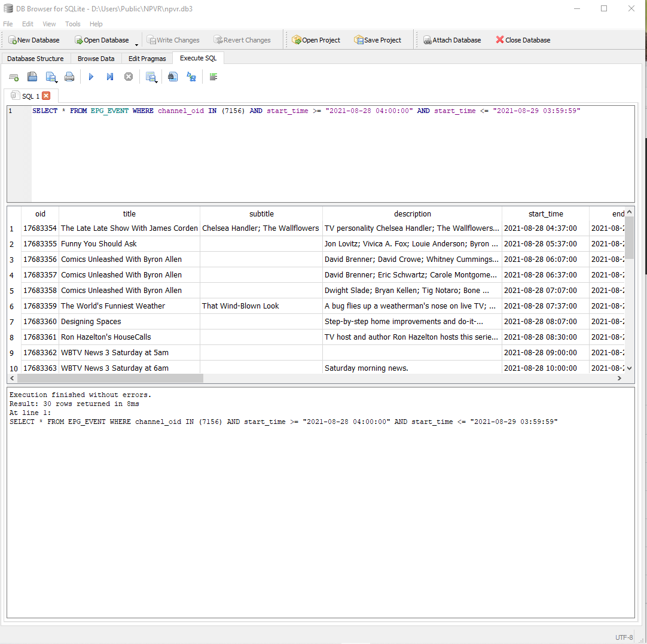Open the Attach Database dialog
Image resolution: width=647 pixels, height=644 pixels.
(452, 39)
